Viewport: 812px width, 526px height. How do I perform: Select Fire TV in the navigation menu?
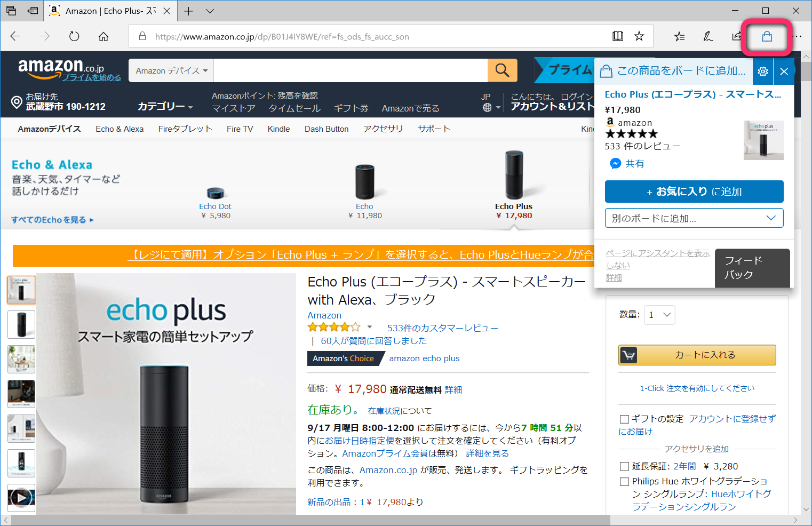click(x=240, y=129)
